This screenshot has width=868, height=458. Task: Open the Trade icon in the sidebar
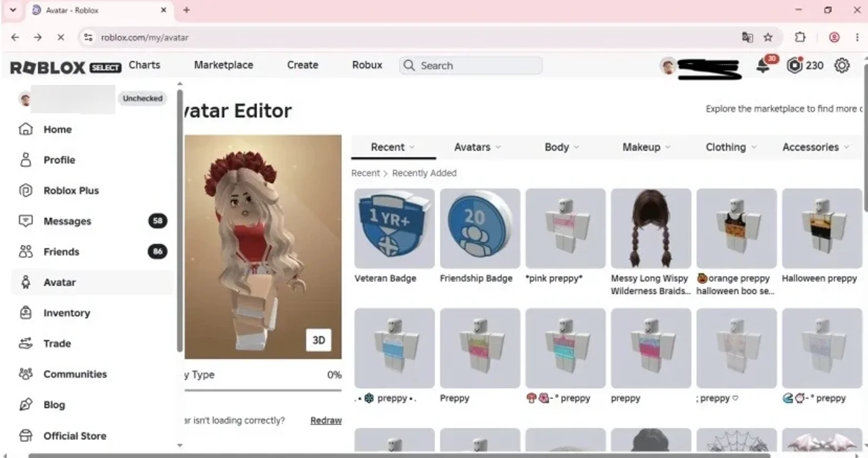point(26,343)
